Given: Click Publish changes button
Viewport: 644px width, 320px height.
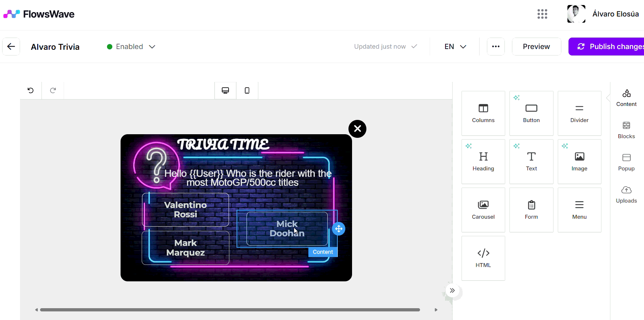Looking at the screenshot, I should tap(606, 47).
